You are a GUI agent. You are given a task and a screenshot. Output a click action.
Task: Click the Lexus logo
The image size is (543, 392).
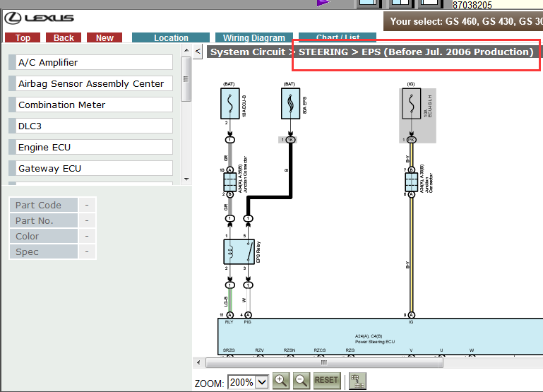(39, 18)
